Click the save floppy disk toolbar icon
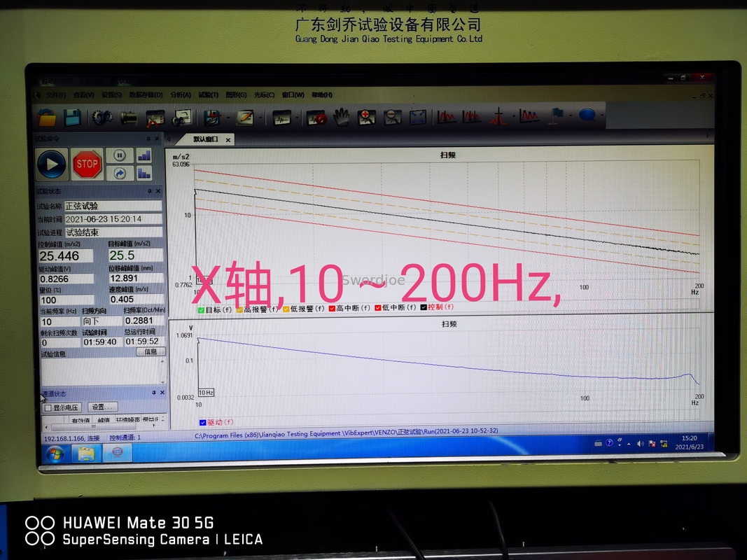 coord(71,117)
